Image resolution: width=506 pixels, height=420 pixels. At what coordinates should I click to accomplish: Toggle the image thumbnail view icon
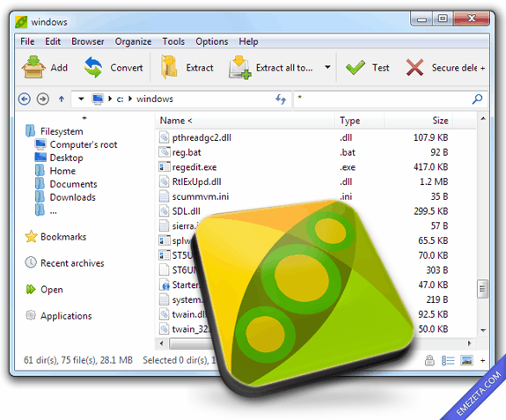[466, 360]
